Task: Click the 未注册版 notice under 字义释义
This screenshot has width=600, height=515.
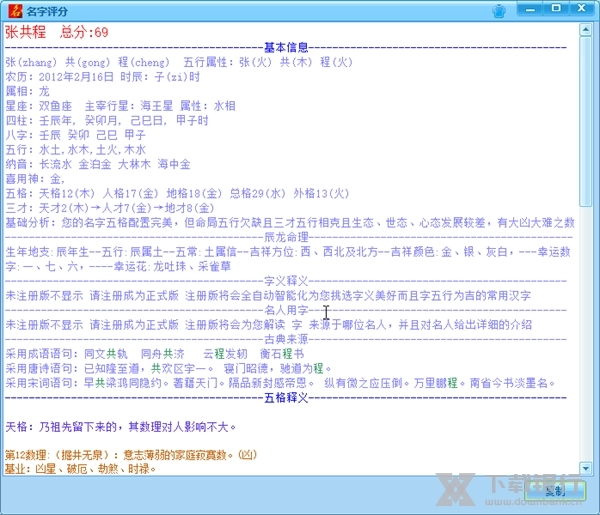Action: click(268, 295)
